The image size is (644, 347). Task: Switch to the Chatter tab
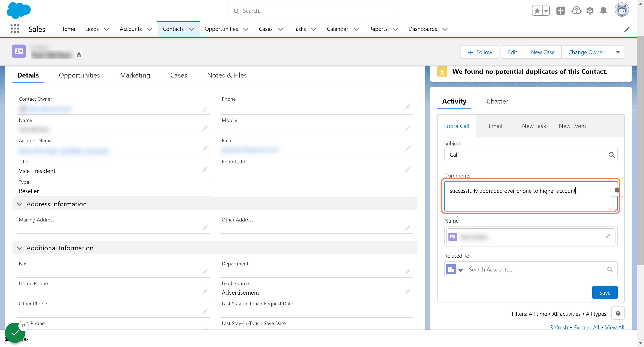click(x=497, y=101)
